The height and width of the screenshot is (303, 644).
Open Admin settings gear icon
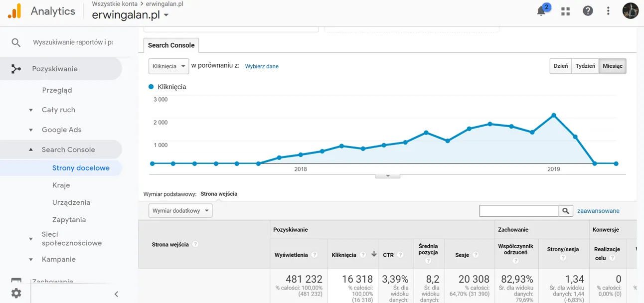pyautogui.click(x=16, y=293)
